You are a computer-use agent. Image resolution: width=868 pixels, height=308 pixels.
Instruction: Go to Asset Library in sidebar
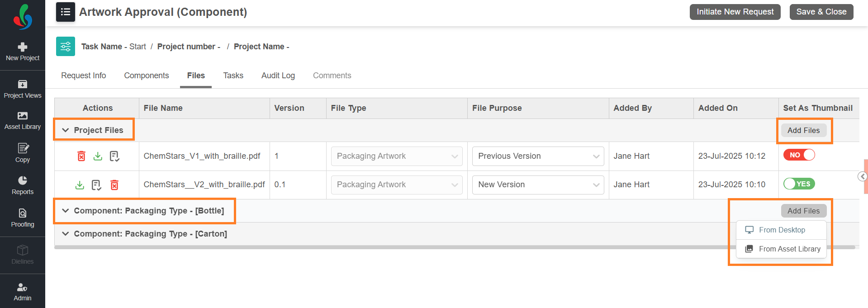coord(23,121)
